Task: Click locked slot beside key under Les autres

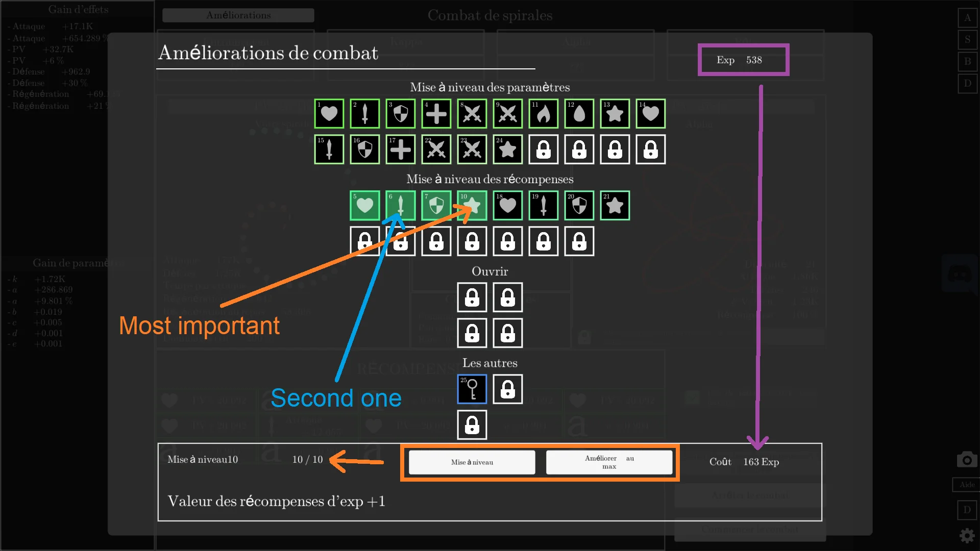Action: click(x=507, y=389)
